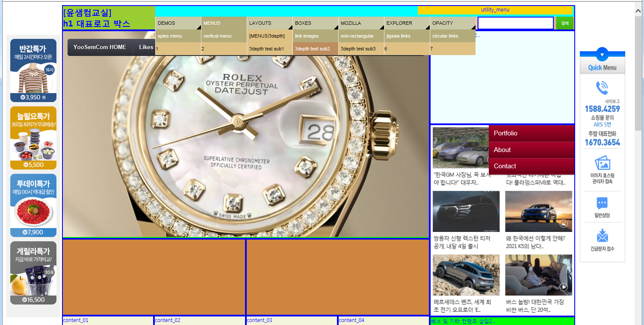Click third-level menu item 1

pos(178,49)
